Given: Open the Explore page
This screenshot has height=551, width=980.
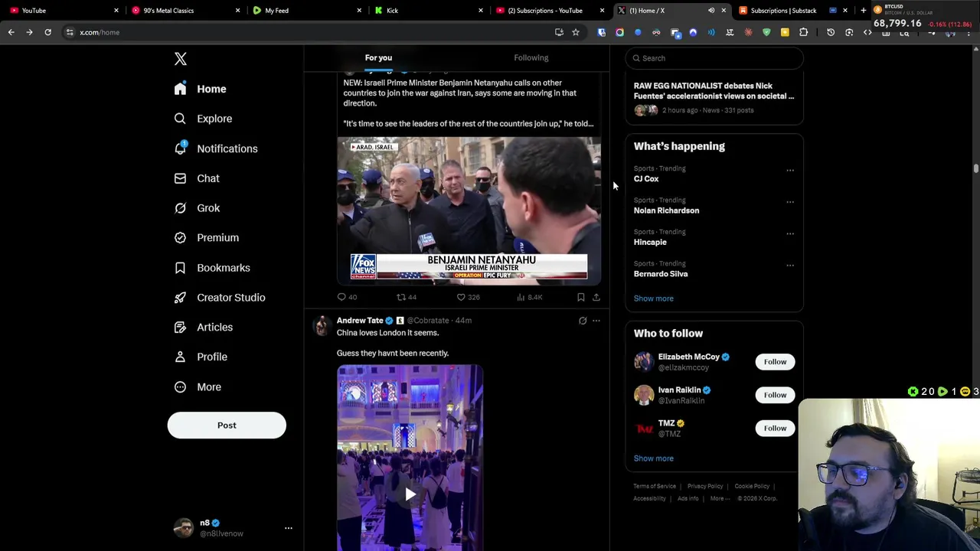Looking at the screenshot, I should [203, 119].
